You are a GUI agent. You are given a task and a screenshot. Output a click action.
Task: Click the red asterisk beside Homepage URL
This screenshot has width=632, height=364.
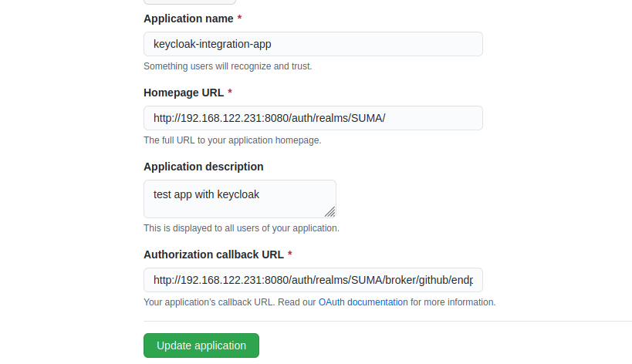click(230, 93)
